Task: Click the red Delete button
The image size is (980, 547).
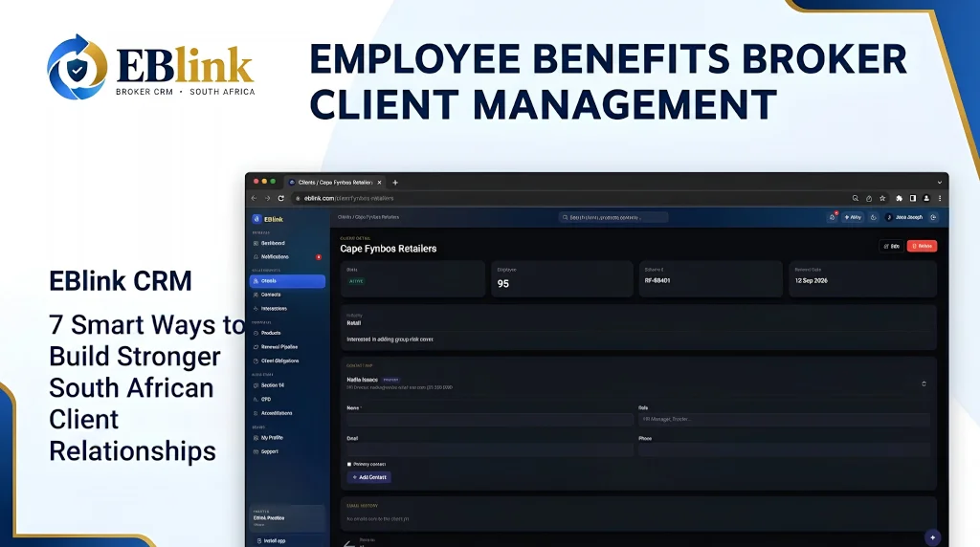Action: (x=922, y=246)
